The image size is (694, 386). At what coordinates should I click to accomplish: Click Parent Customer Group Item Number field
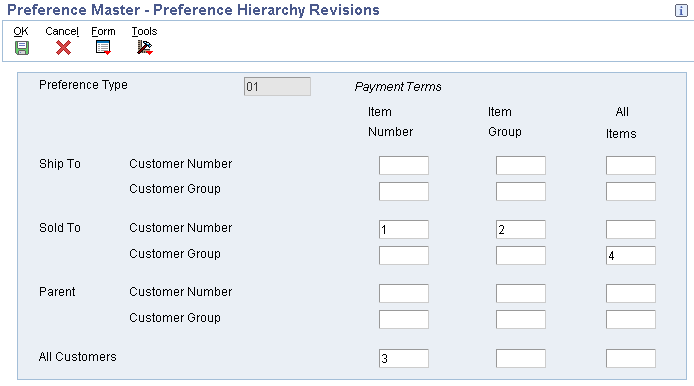pos(404,319)
